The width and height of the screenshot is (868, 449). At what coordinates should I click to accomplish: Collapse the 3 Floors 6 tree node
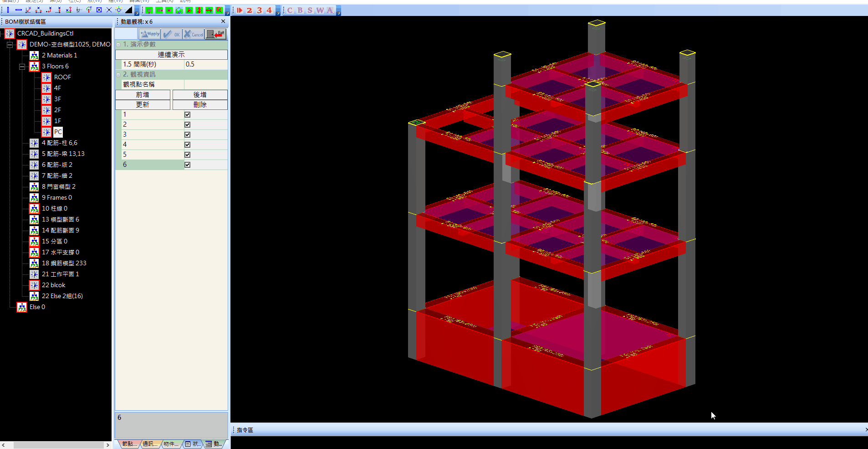click(x=22, y=67)
